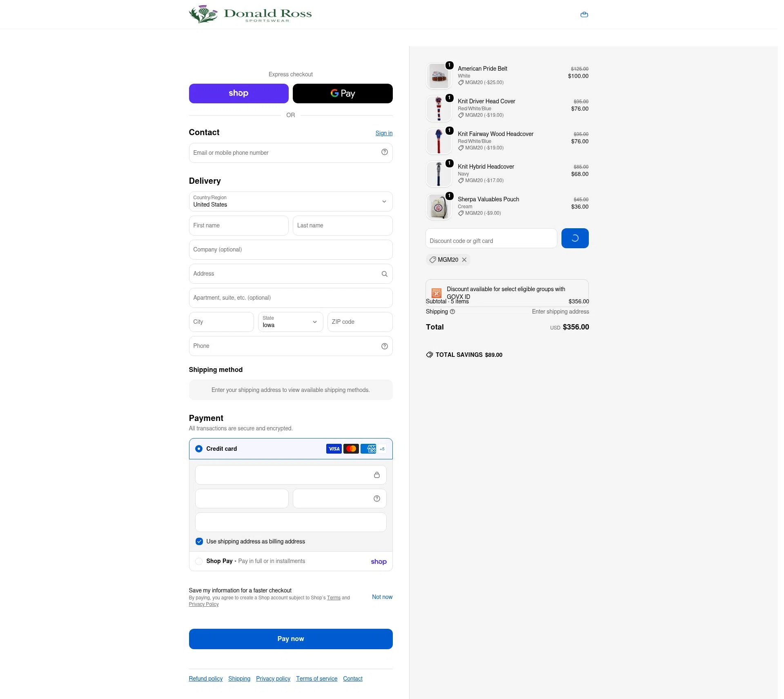Pay with the Google Pay button
This screenshot has height=699, width=784.
coord(343,93)
